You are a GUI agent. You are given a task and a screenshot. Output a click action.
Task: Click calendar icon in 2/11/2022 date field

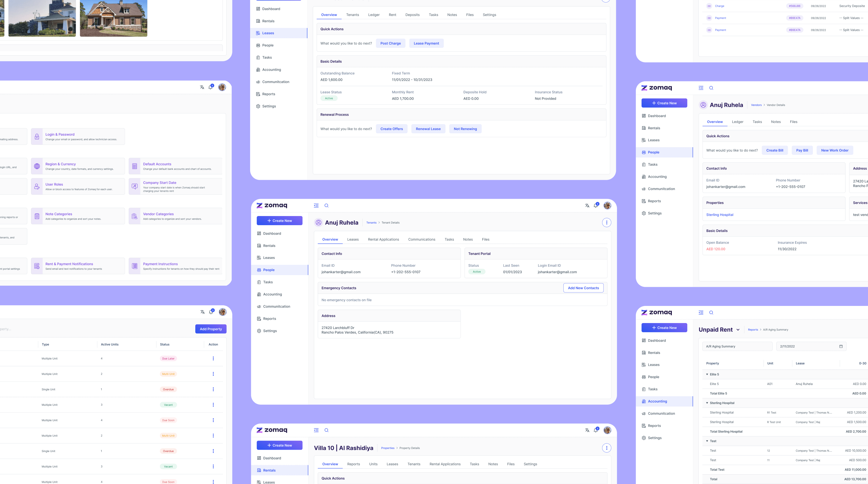841,346
